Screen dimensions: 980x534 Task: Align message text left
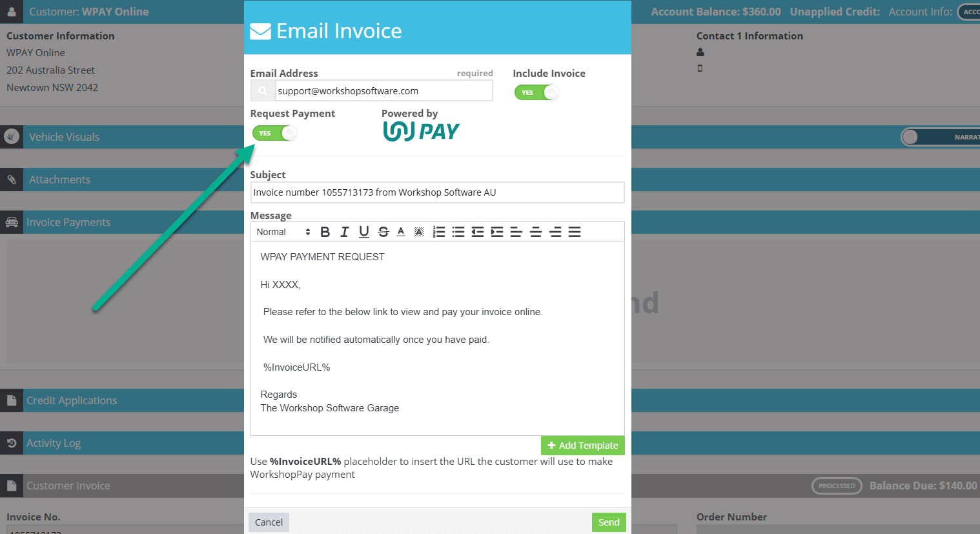(x=516, y=232)
